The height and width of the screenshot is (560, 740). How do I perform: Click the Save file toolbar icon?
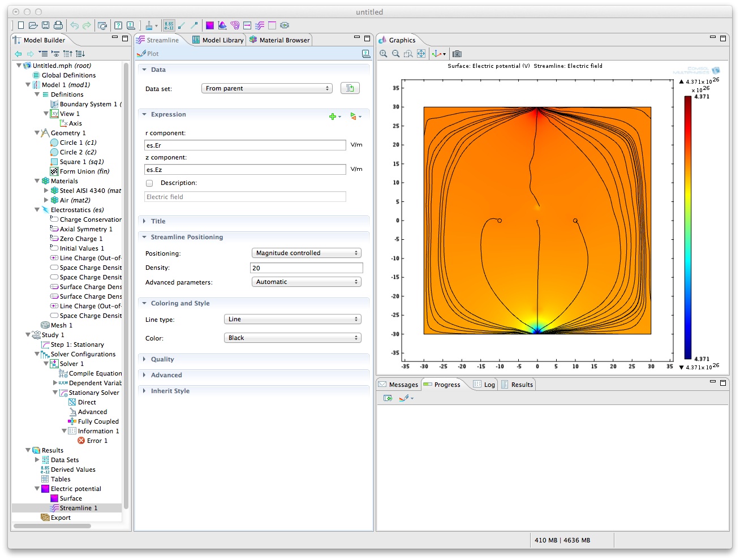pos(45,25)
